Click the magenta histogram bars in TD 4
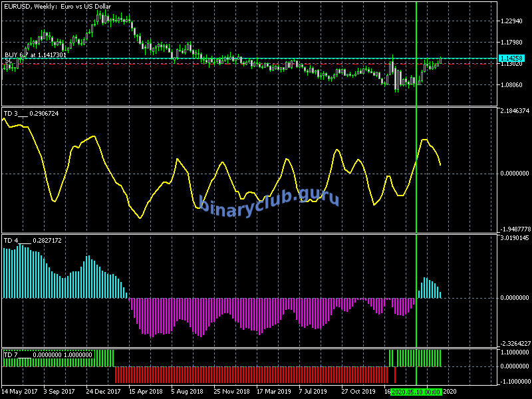This screenshot has width=532, height=399. (233, 311)
